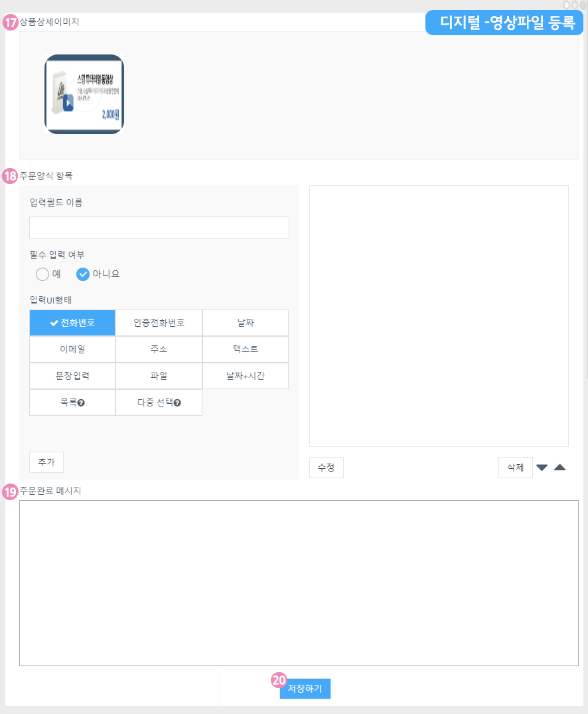Select 예 for required input
The image size is (588, 714).
43,274
